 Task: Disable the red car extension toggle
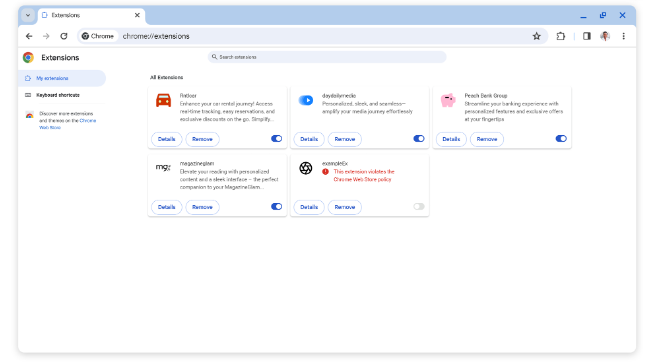276,139
